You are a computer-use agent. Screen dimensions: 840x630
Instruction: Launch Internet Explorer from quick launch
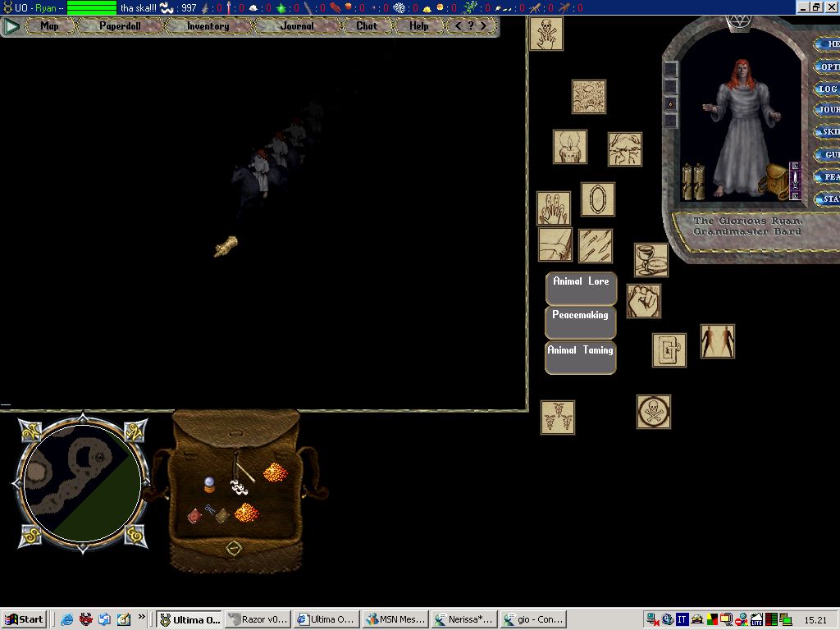click(67, 620)
